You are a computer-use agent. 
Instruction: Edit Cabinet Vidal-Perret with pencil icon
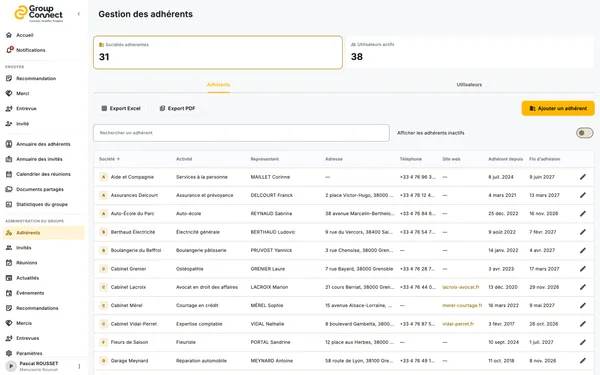pos(582,324)
